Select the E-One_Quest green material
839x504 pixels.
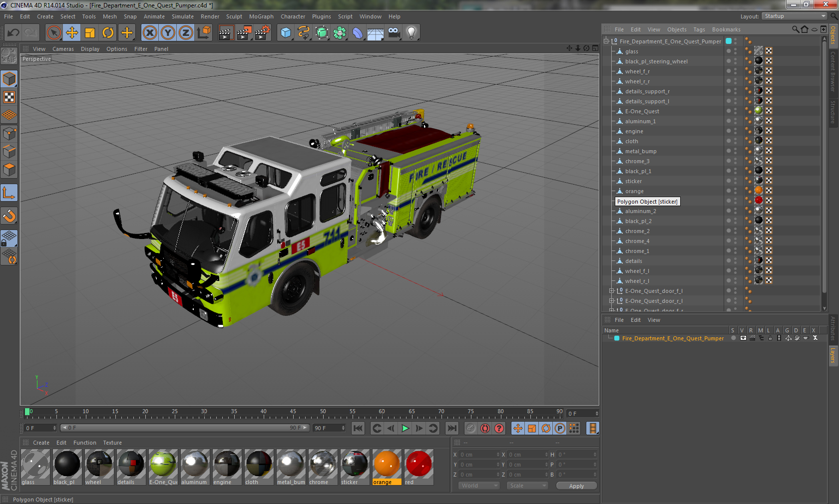pos(163,467)
